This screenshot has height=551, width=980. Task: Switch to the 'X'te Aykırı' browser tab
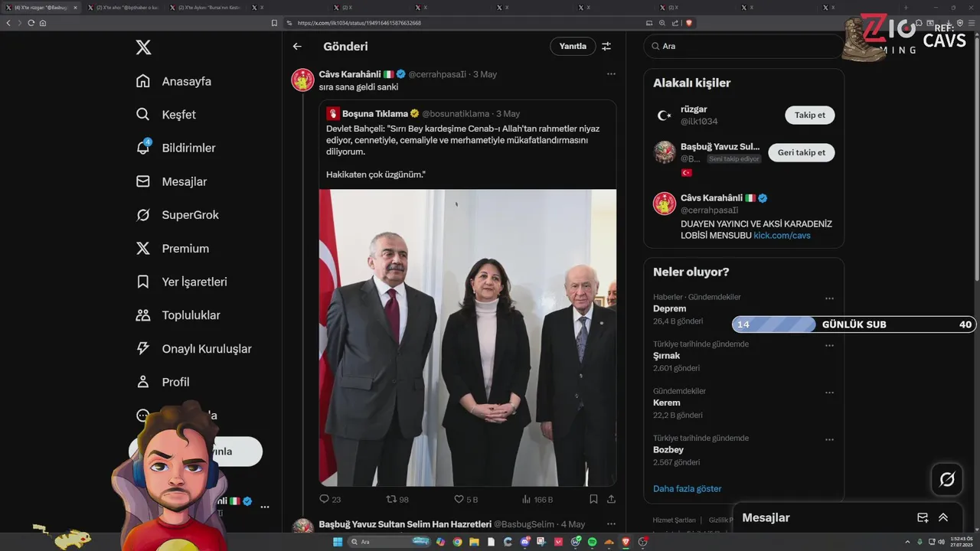pyautogui.click(x=205, y=7)
